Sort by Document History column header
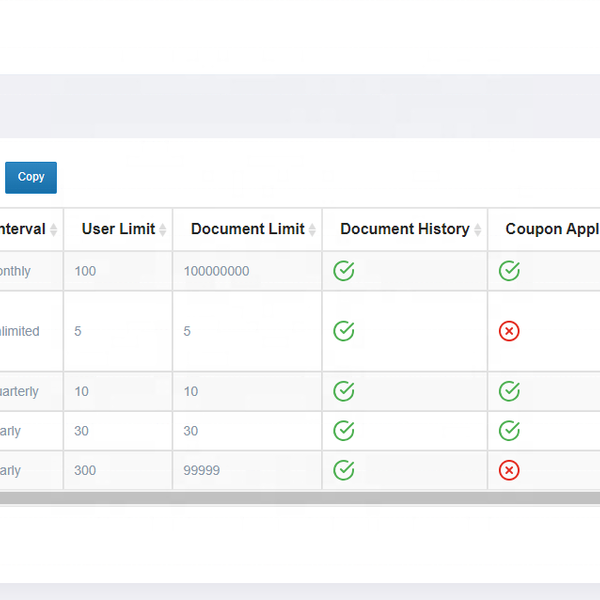600x600 pixels. [404, 229]
